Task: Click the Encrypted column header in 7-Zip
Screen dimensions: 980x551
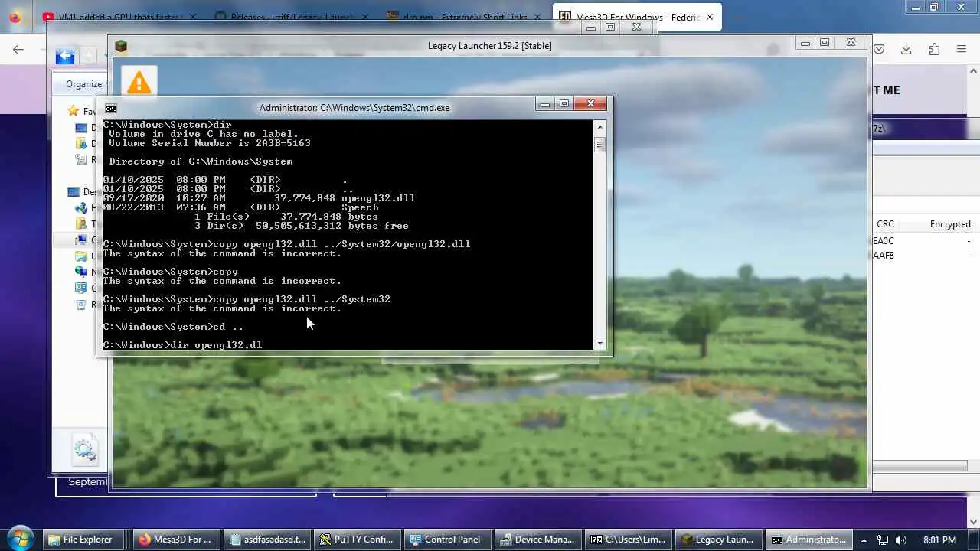Action: coord(950,224)
